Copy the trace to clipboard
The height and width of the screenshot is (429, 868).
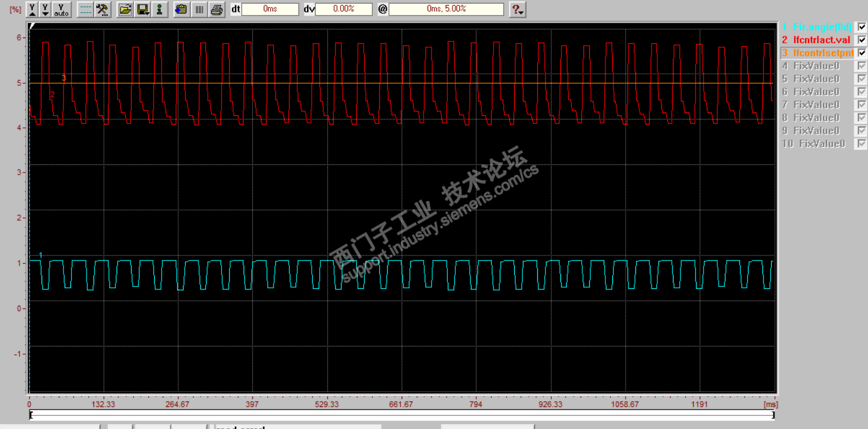[x=181, y=9]
